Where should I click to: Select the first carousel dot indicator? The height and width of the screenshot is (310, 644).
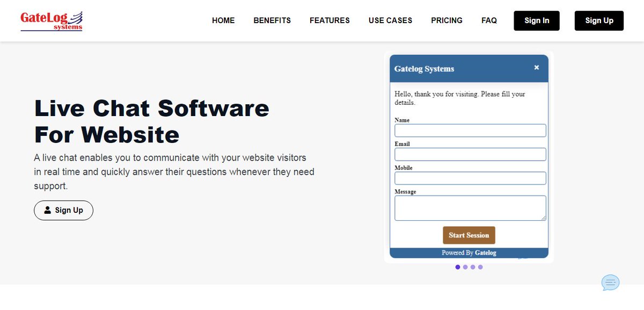(457, 266)
